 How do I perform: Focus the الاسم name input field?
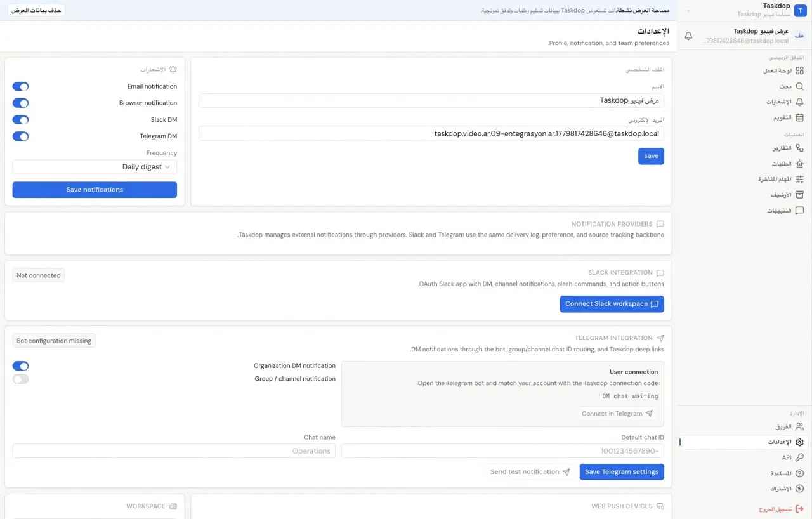431,100
